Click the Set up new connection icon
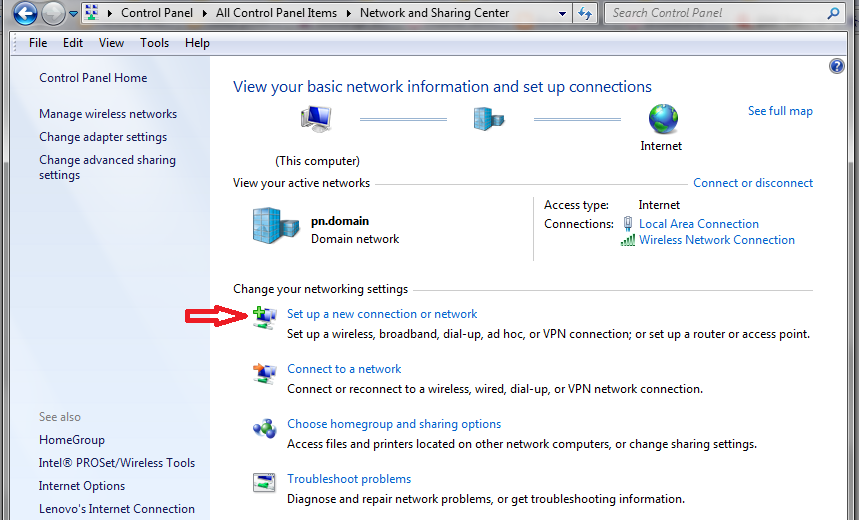The width and height of the screenshot is (859, 520). (x=264, y=318)
